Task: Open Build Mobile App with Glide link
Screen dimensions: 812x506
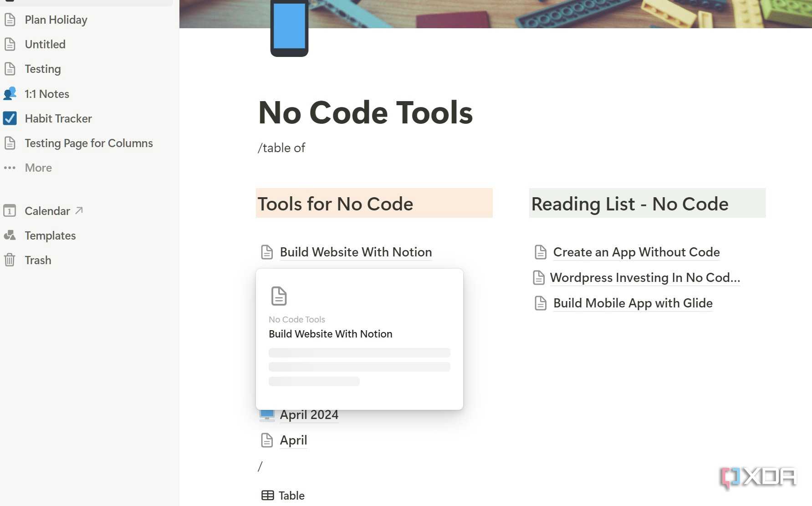Action: pos(633,303)
